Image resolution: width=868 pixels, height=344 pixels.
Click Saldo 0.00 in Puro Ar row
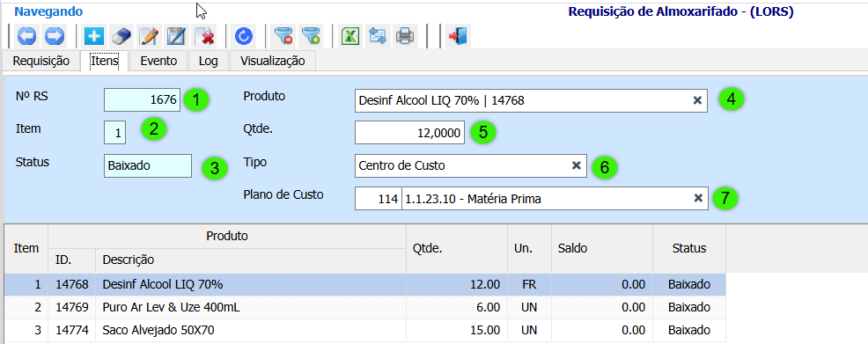(x=602, y=307)
